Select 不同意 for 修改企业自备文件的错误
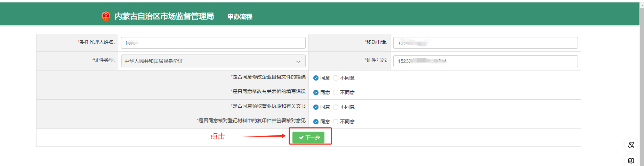Viewport: 644px width, 166px height. (336, 78)
